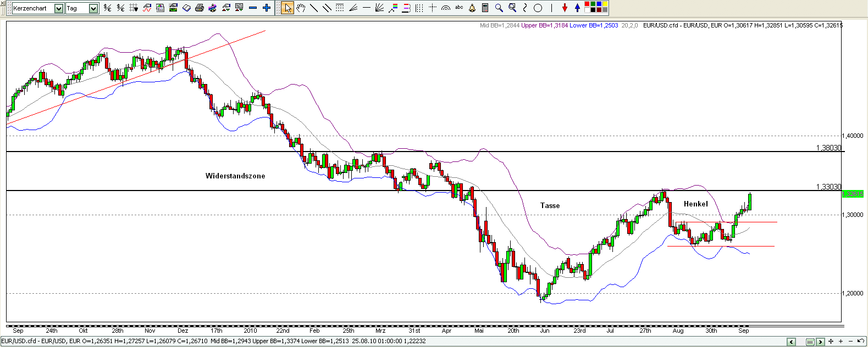
Task: Click the Upper BB=1,3184 indicator label
Action: point(544,25)
